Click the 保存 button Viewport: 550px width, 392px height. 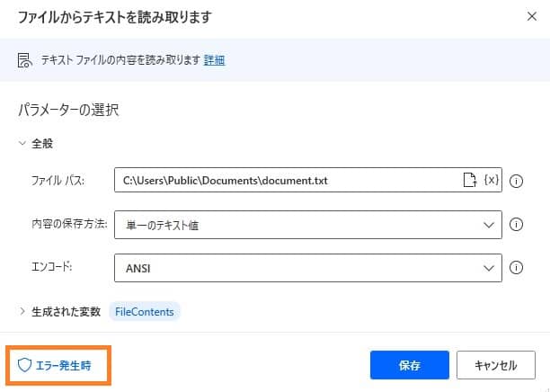409,366
